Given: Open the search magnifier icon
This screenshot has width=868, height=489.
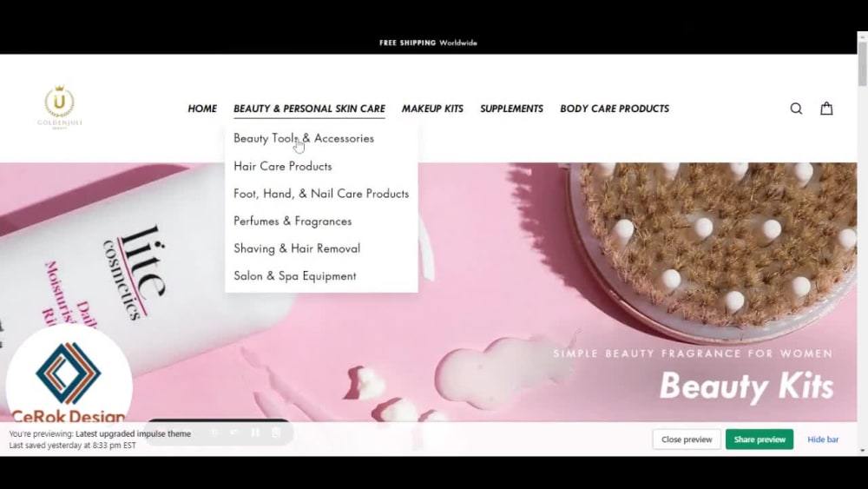Looking at the screenshot, I should pyautogui.click(x=796, y=109).
